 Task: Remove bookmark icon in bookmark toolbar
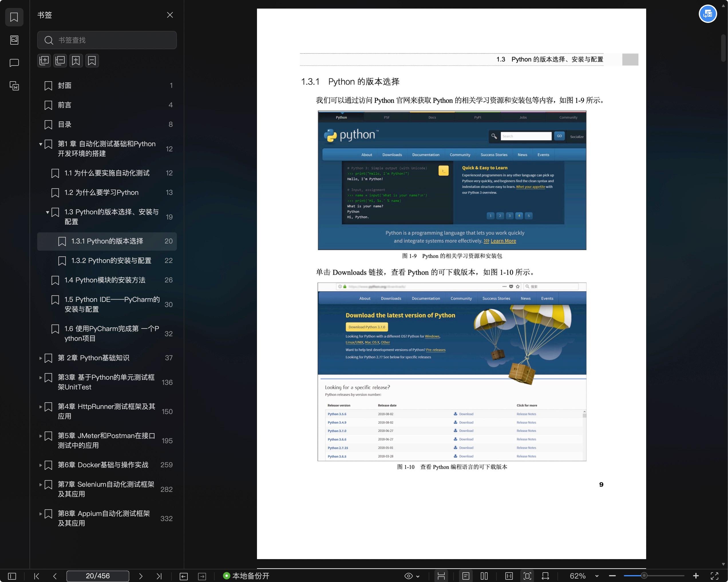tap(92, 61)
